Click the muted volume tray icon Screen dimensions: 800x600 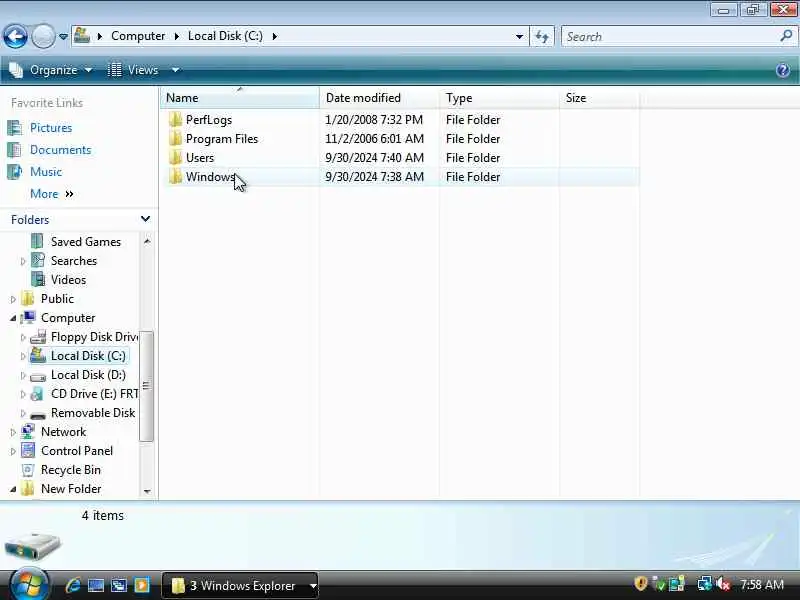pos(722,584)
